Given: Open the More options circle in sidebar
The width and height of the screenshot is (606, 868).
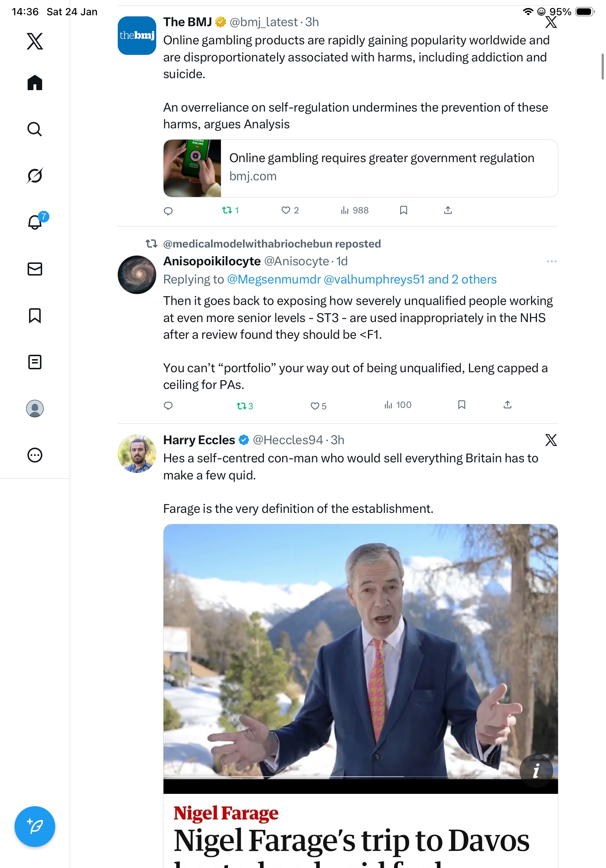Looking at the screenshot, I should (35, 455).
